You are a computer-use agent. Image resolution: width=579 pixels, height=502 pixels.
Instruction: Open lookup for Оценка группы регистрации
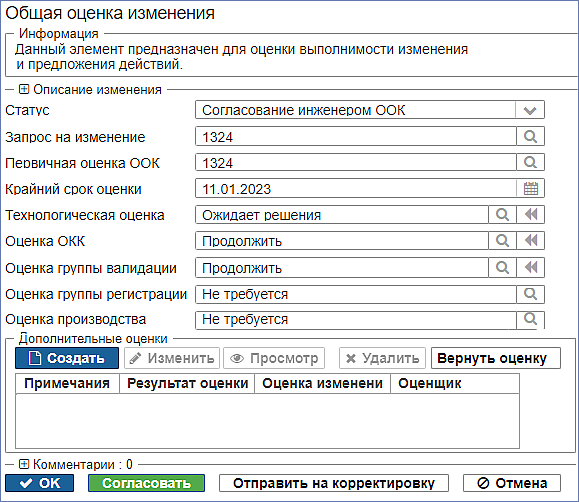pos(530,294)
